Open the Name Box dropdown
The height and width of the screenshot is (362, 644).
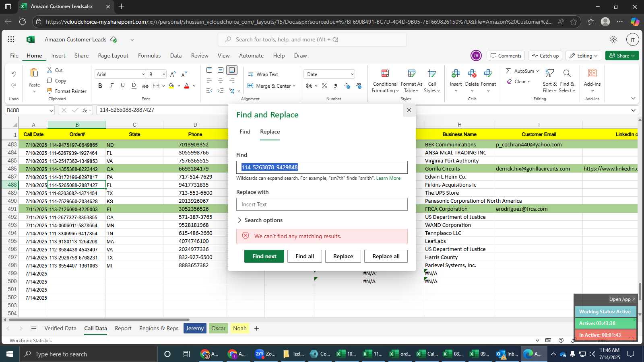[x=51, y=110]
